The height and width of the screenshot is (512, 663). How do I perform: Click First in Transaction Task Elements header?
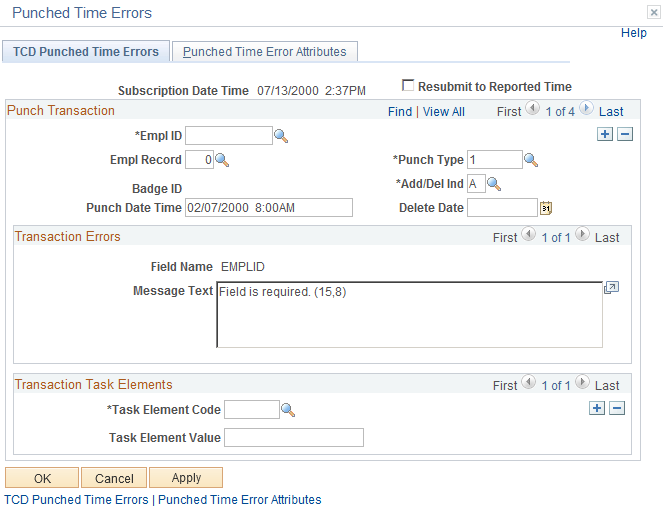(505, 386)
